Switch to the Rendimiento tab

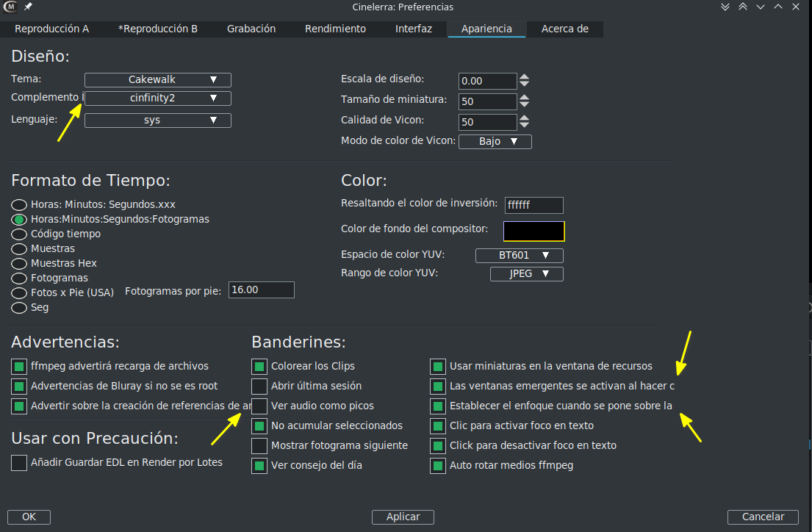click(335, 29)
